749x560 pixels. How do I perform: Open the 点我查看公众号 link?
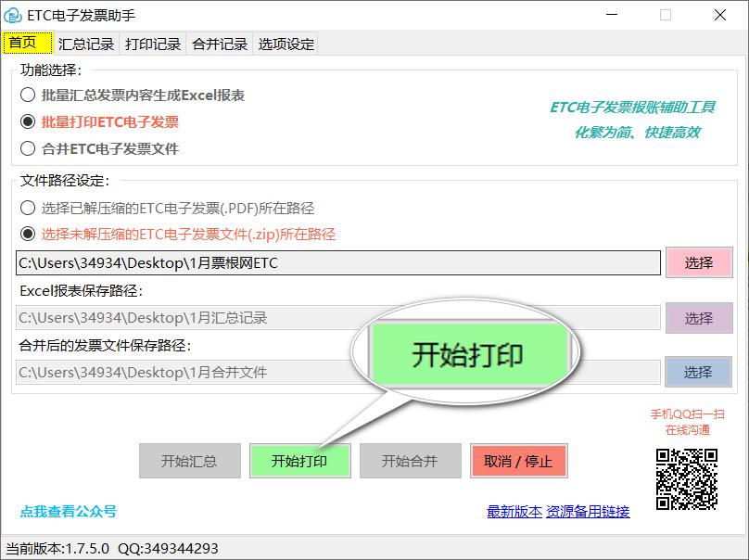coord(69,511)
